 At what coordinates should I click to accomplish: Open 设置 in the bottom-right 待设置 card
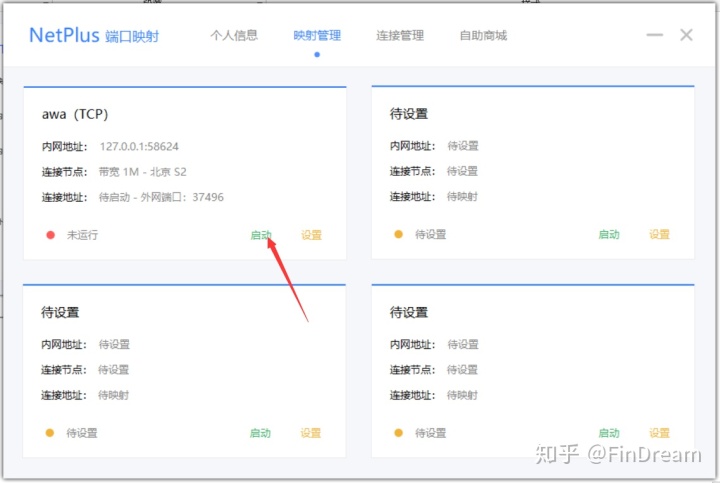659,433
